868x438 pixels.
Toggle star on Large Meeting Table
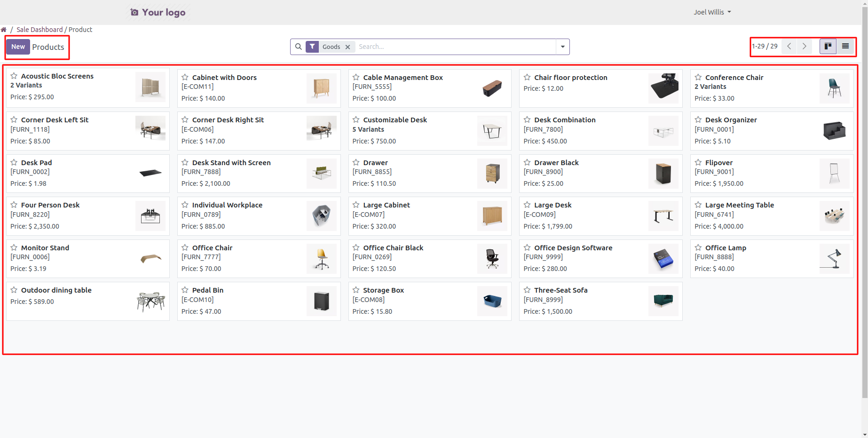[x=698, y=205]
